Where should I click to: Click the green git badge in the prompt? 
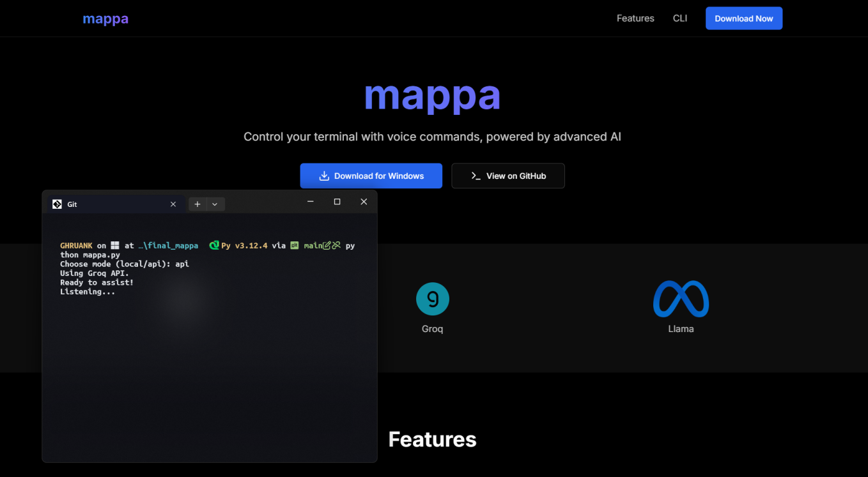[x=294, y=245]
